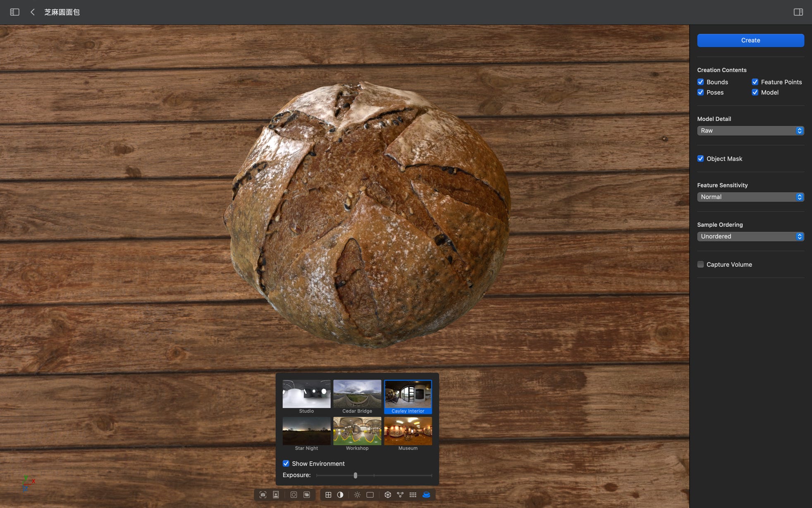
Task: Adjust the Exposure slider
Action: point(355,475)
